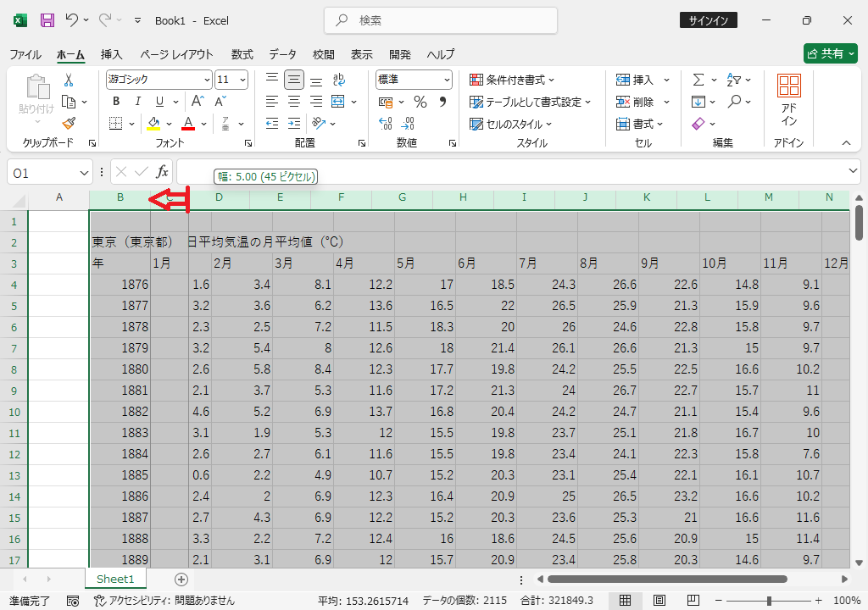This screenshot has height=610, width=868.
Task: Align text left
Action: click(x=272, y=102)
